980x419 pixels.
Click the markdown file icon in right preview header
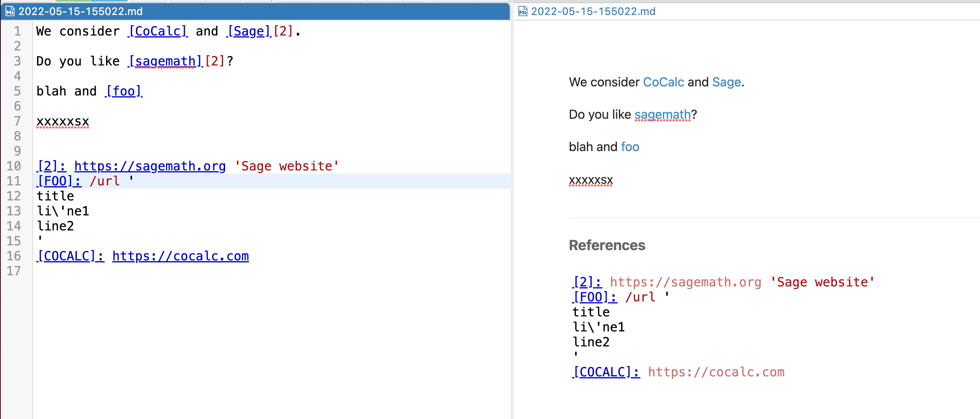(523, 11)
